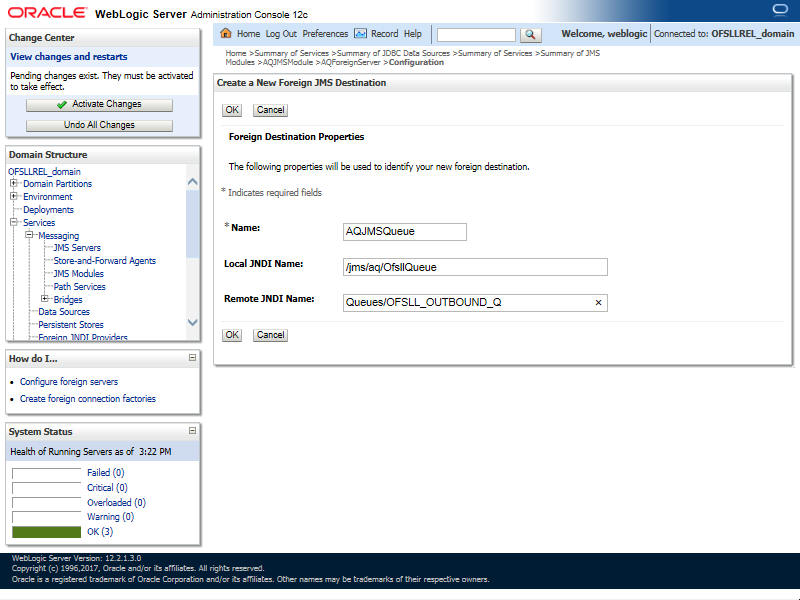Collapse the How do I panel
This screenshot has height=600, width=800.
coord(192,358)
